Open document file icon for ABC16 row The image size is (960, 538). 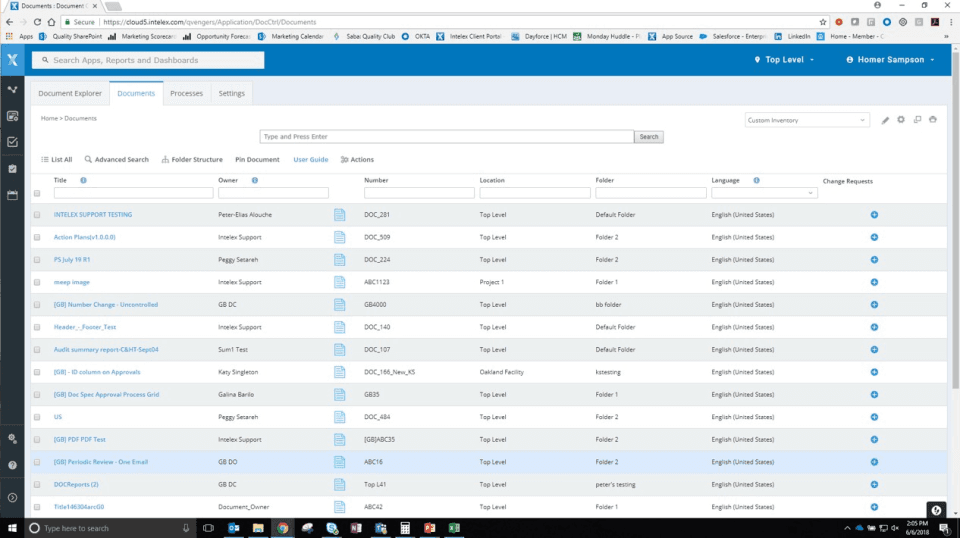(x=340, y=462)
